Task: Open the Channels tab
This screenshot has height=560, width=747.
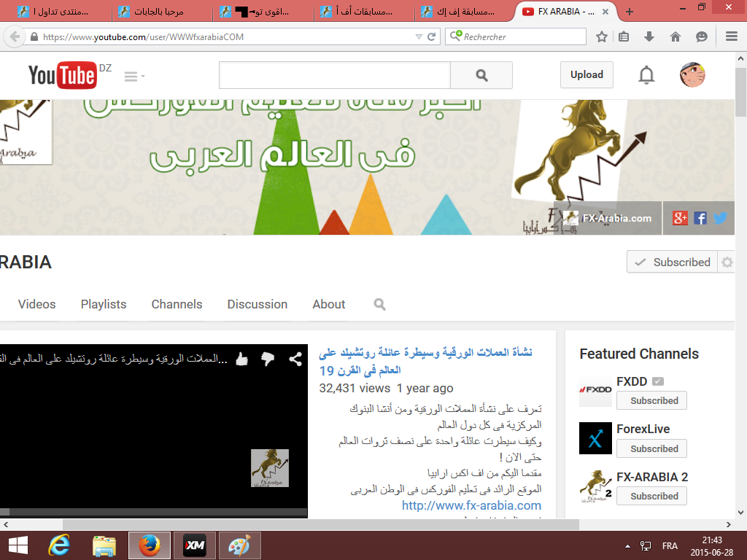Action: [177, 304]
